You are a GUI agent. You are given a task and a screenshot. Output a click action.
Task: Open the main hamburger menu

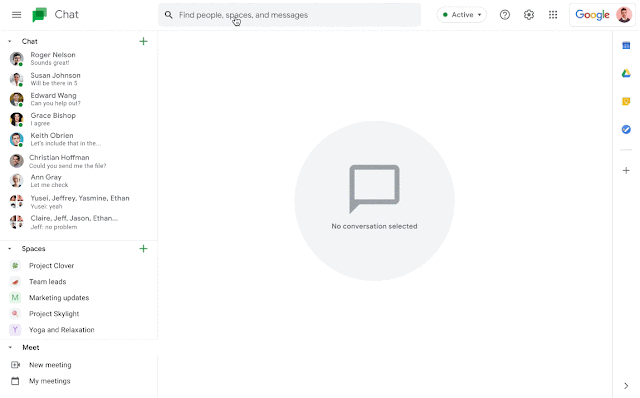16,15
